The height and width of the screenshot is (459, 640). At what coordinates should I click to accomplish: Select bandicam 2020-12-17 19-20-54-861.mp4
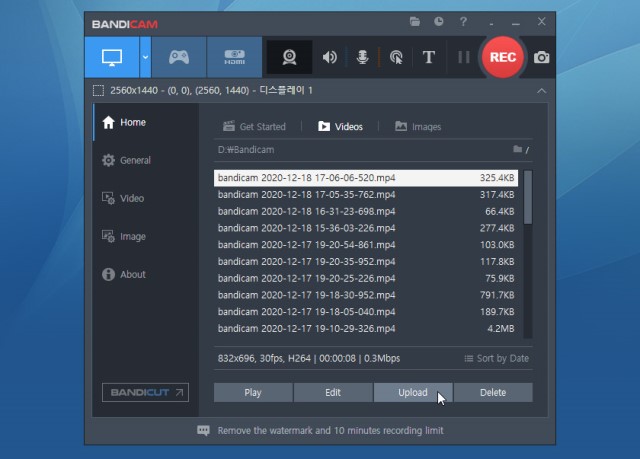(366, 245)
